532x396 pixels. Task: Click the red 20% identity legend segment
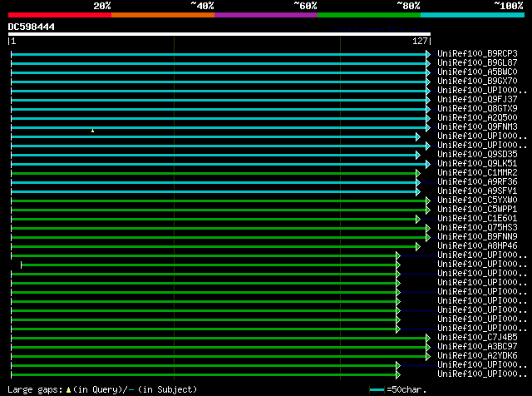pos(60,15)
